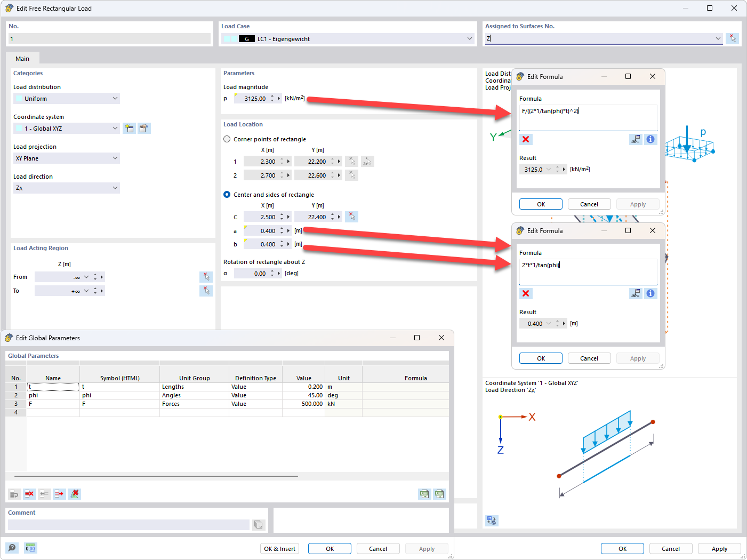Open the To Z value dropdown arrow

86,291
